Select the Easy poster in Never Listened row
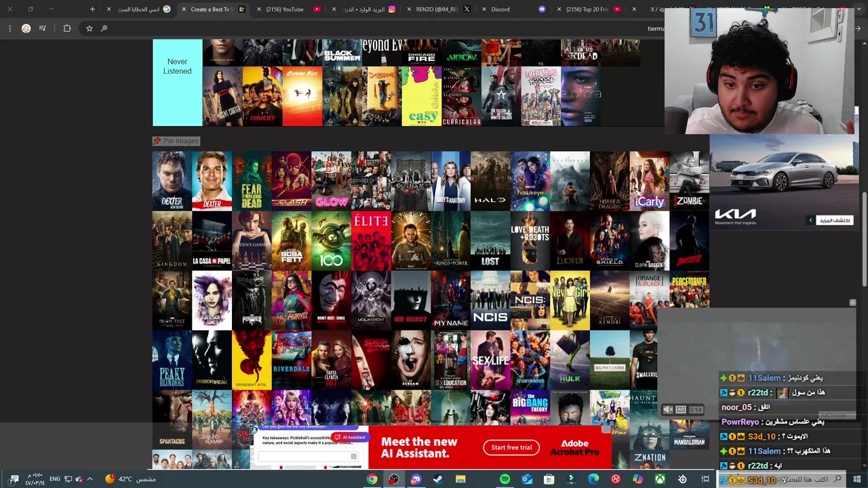Image resolution: width=868 pixels, height=488 pixels. 421,96
